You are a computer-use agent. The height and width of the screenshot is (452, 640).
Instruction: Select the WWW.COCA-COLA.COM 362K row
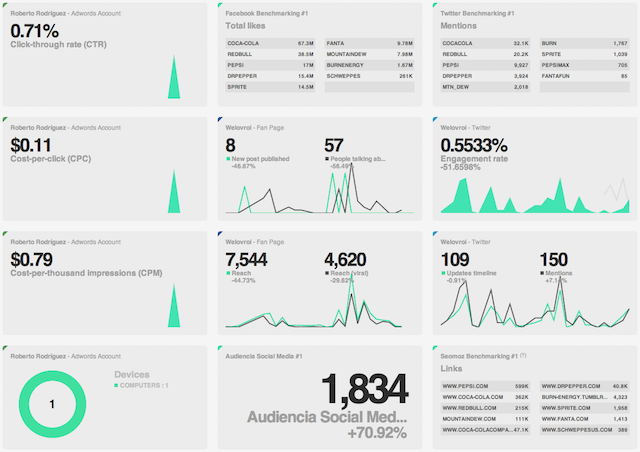[485, 397]
